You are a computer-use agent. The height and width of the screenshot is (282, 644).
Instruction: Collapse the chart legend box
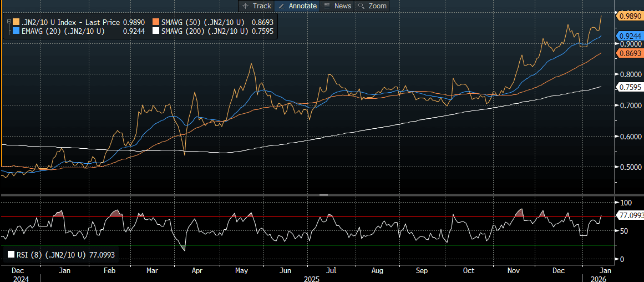(8, 22)
